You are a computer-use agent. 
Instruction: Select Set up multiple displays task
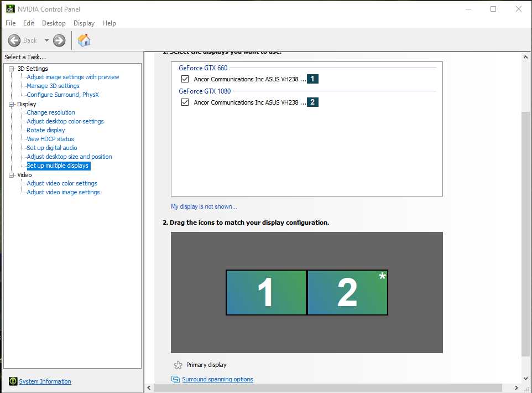pyautogui.click(x=58, y=166)
